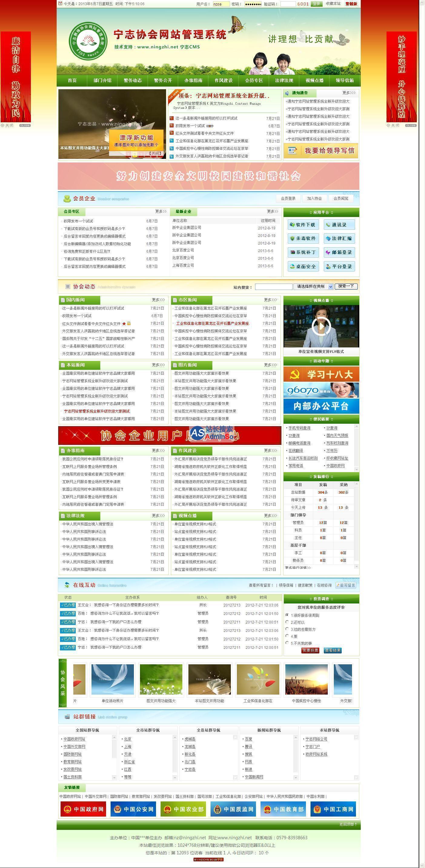The height and width of the screenshot is (868, 425).
Task: Open 杀毒软件 in the application platform
Action: (303, 238)
